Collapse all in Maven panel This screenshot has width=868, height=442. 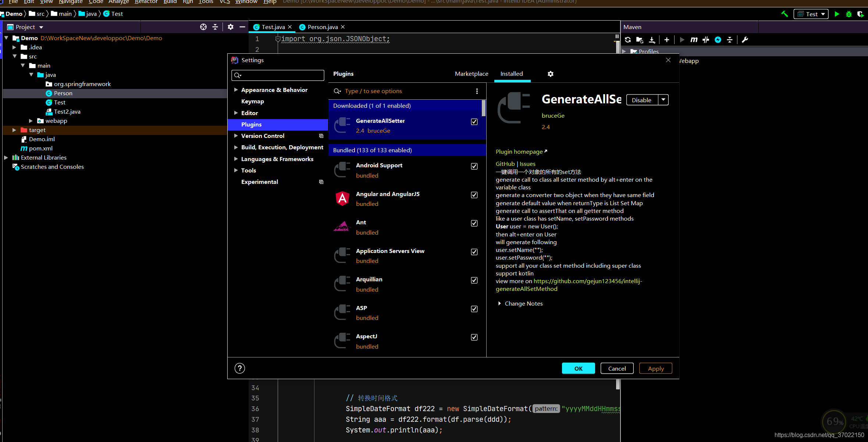[x=730, y=40]
